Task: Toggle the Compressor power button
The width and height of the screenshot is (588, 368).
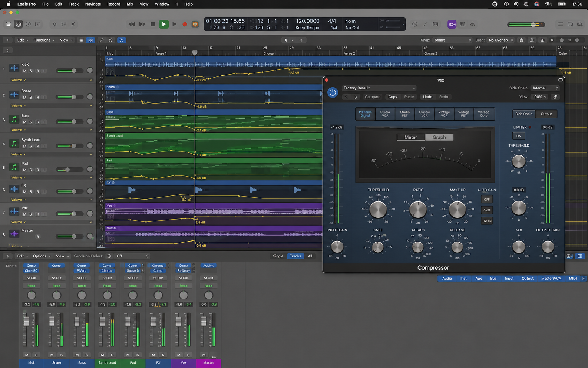Action: 333,92
